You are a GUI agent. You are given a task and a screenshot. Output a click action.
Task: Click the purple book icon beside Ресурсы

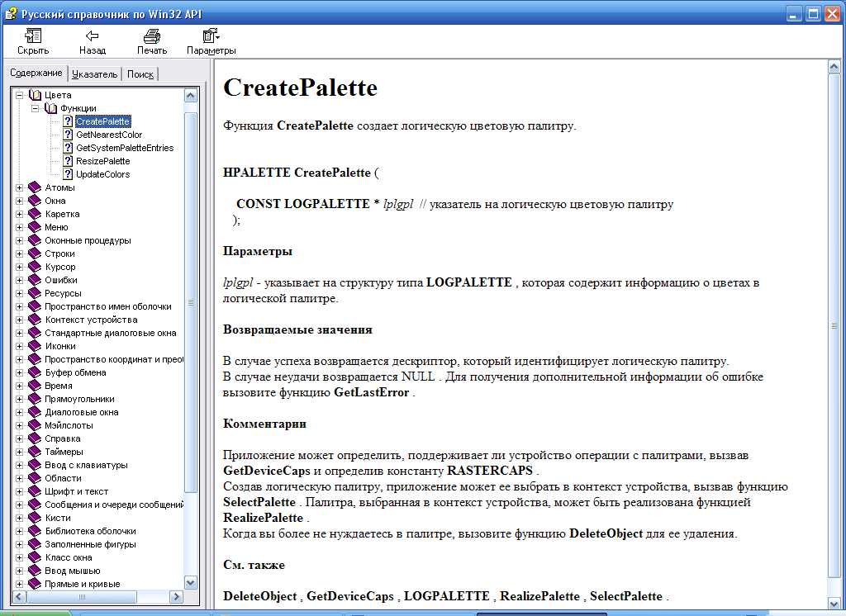[x=35, y=293]
